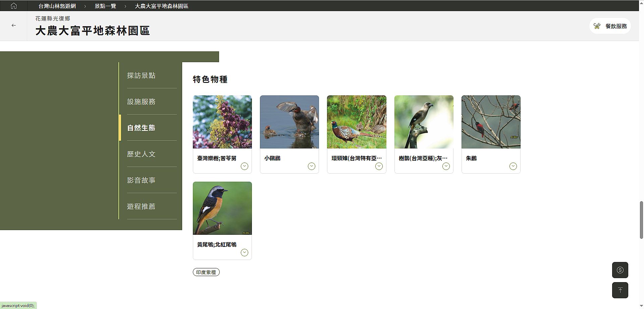Viewport: 644px width, 309px height.
Task: Select 設施服務 in the side menu
Action: click(x=141, y=102)
